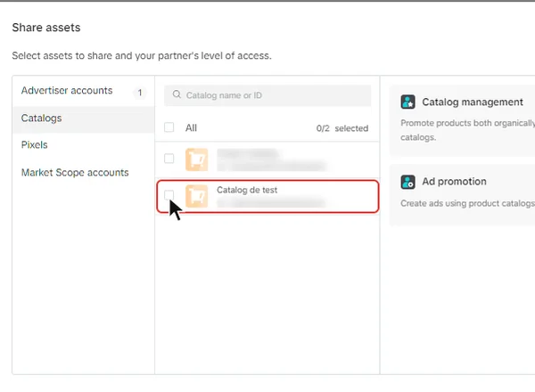Viewport: 535px width, 392px height.
Task: Click the cart icon of the blurred catalog
Action: [196, 159]
